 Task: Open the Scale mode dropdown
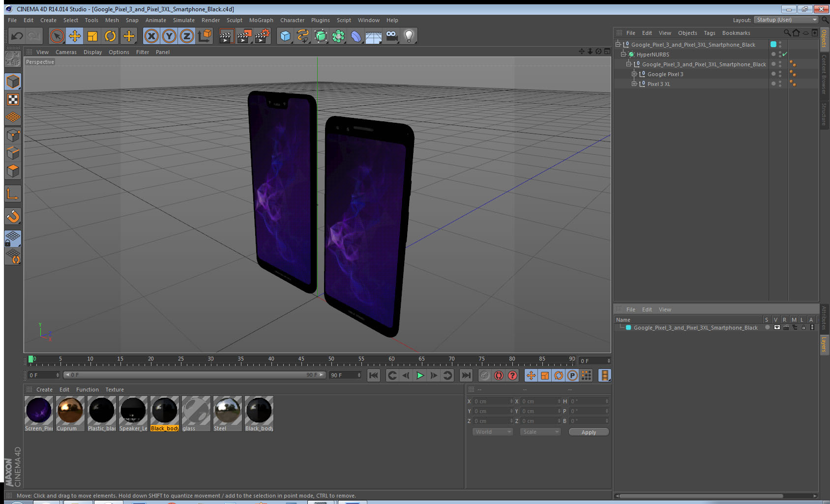tap(540, 432)
